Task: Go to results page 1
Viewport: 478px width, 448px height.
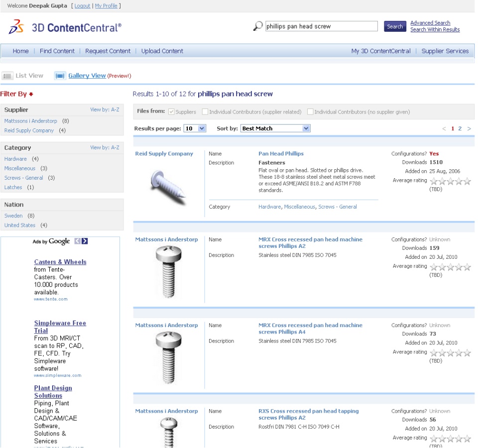Action: pyautogui.click(x=453, y=128)
